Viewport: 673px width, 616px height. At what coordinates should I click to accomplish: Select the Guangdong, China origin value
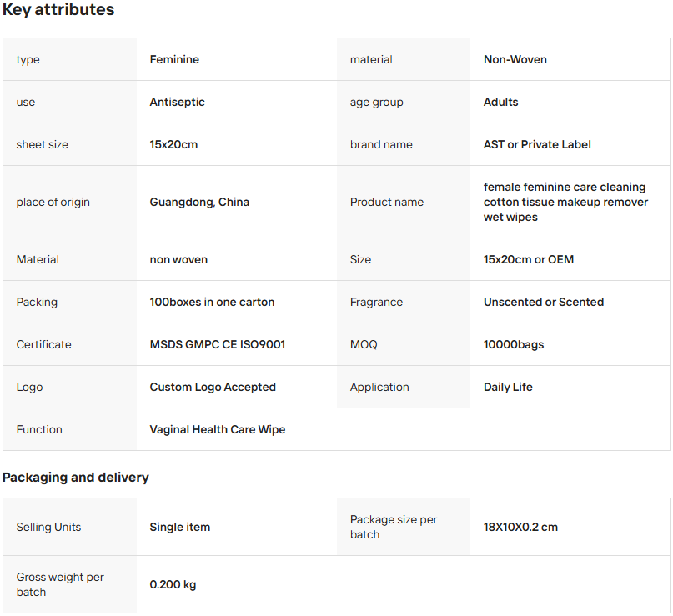199,202
